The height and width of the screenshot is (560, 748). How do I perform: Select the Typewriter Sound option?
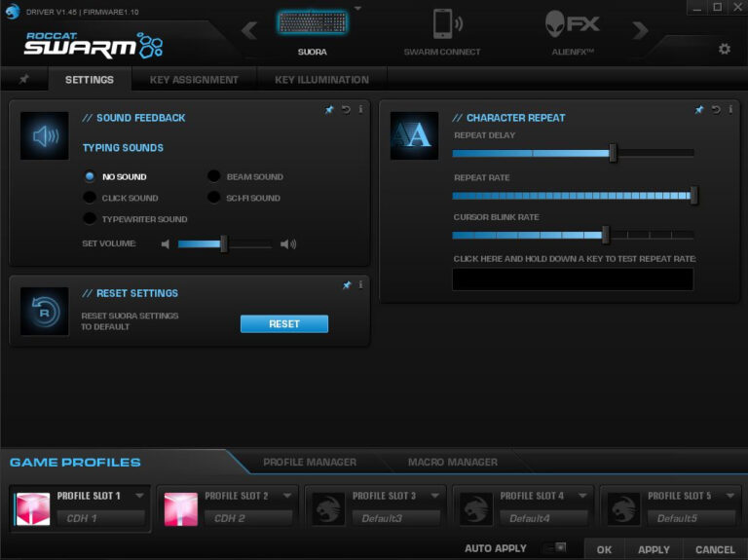point(90,218)
